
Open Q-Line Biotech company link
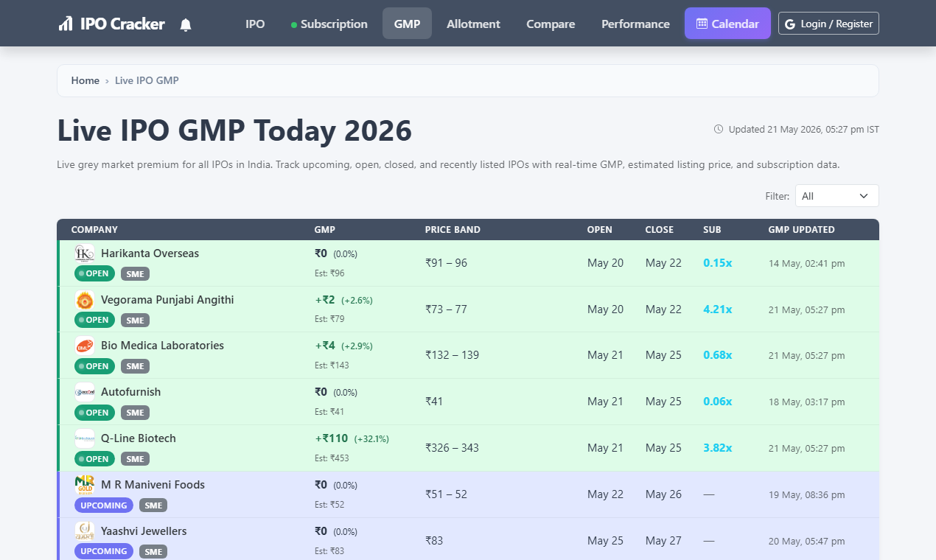[x=139, y=438]
